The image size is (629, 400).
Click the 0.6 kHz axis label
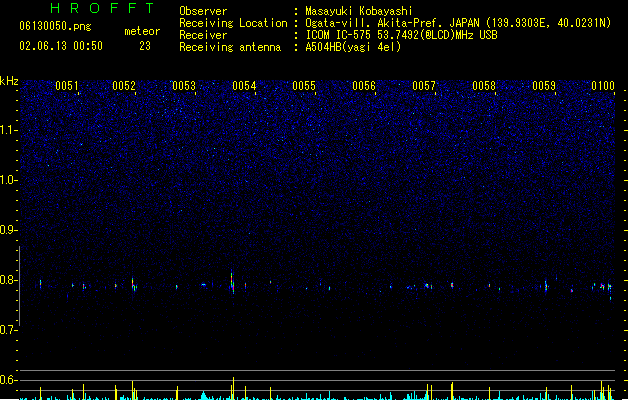point(8,380)
